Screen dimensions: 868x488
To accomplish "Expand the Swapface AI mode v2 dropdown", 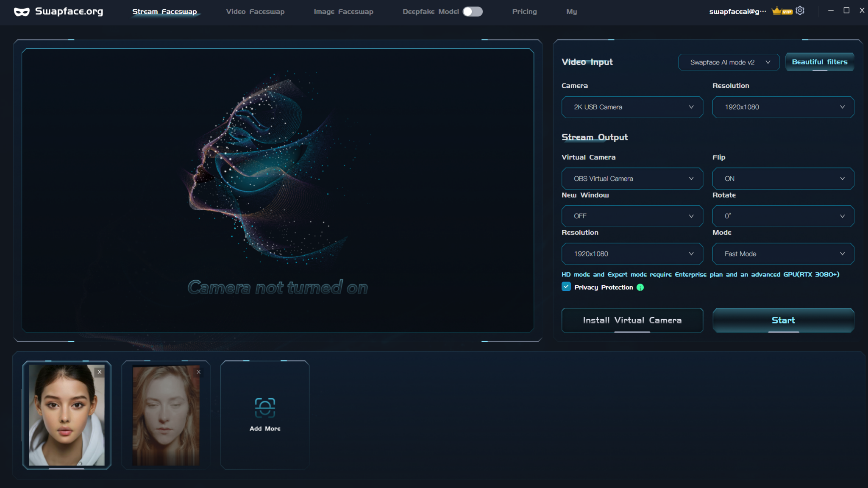I will (728, 62).
